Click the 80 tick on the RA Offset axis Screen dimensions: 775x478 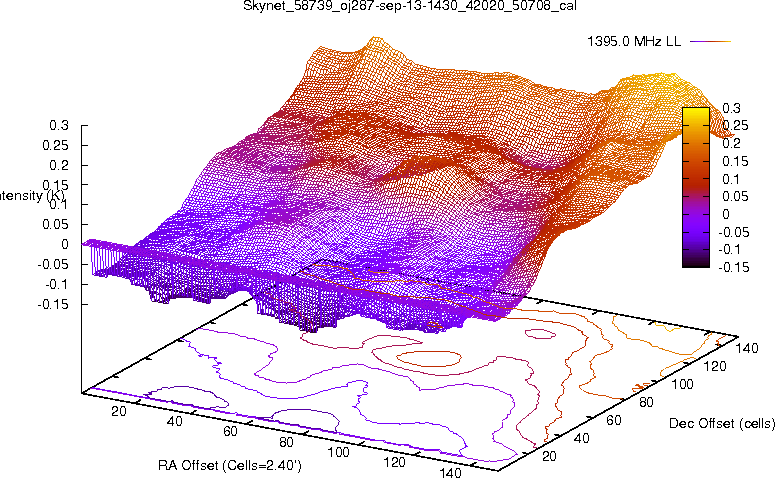pyautogui.click(x=286, y=442)
